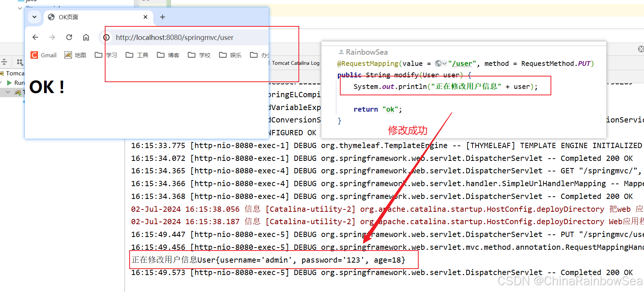Viewport: 644px width, 292px height.
Task: Collapse the project tree chevron at top left
Action: (20, 8)
